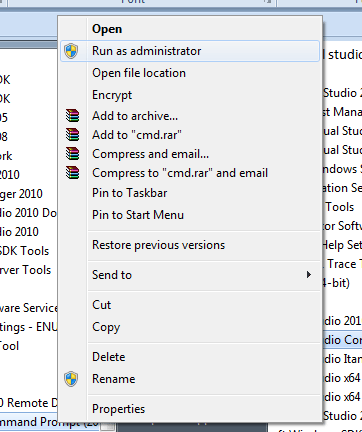Viewport: 362px width, 432px height.
Task: Select the SDK Tools entry in left list
Action: tap(24, 251)
